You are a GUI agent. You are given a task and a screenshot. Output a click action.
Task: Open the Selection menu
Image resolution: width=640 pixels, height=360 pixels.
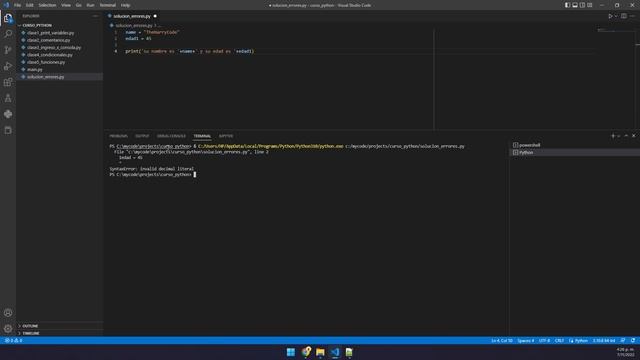click(x=47, y=5)
